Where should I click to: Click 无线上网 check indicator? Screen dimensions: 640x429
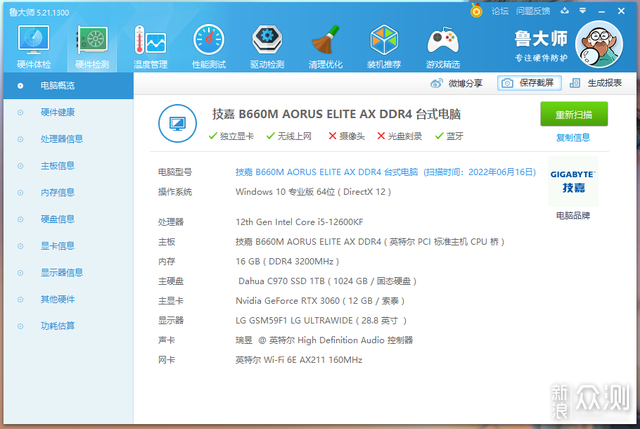[x=289, y=136]
